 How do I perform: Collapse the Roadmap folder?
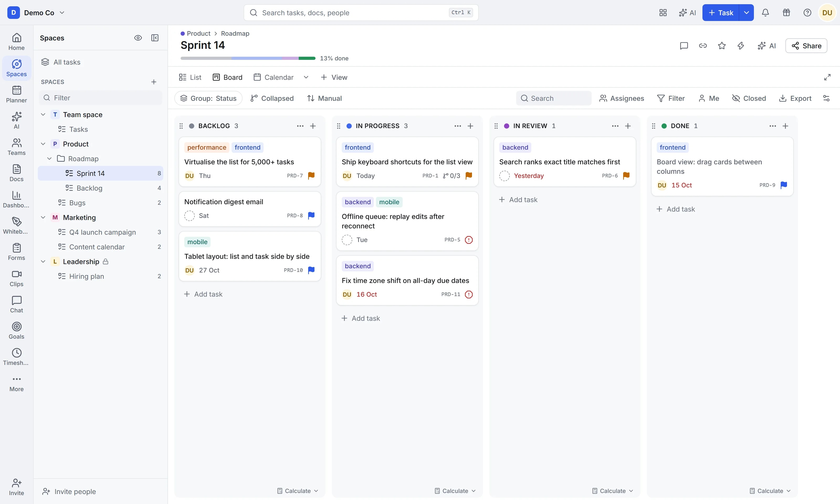[x=49, y=159]
